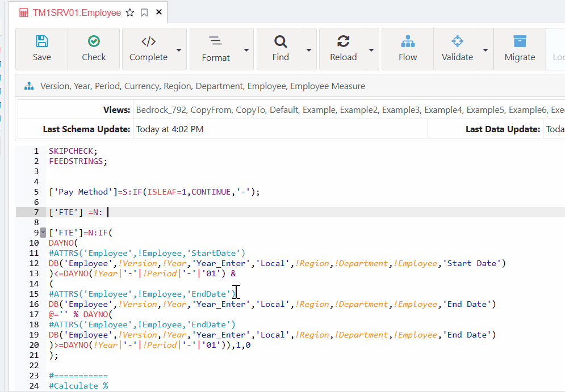Toggle the bookmark icon on tab
565x392 pixels.
[x=144, y=12]
